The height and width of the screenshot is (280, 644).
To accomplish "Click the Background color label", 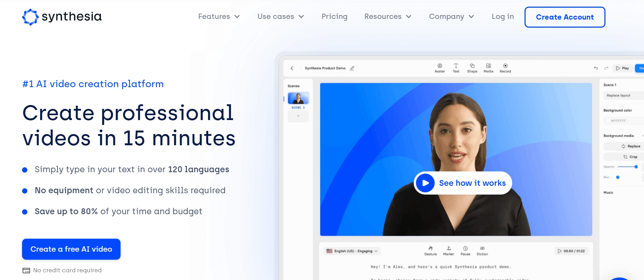I will click(617, 111).
